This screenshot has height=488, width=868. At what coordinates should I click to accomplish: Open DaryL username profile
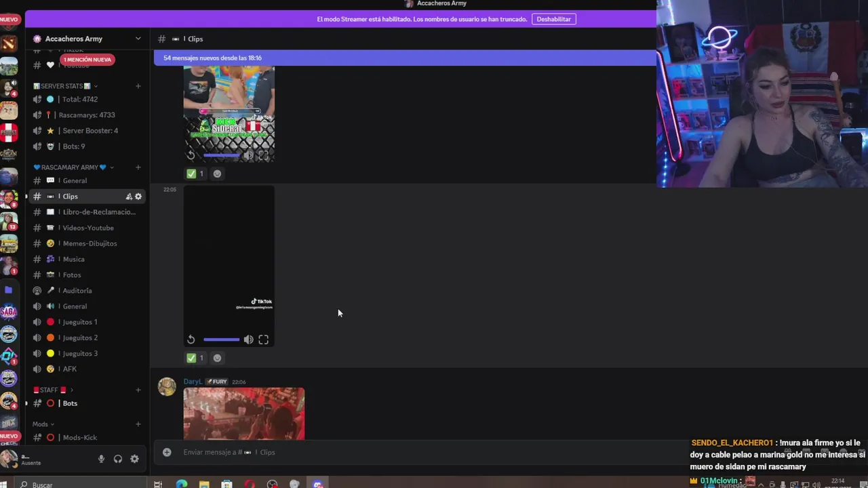pos(193,382)
